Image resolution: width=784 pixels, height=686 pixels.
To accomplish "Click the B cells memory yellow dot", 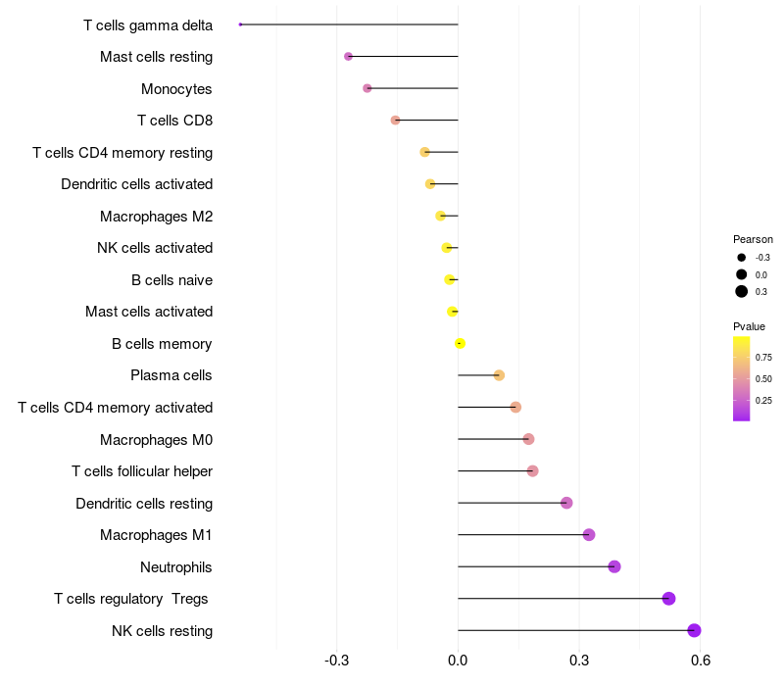I will 460,344.
